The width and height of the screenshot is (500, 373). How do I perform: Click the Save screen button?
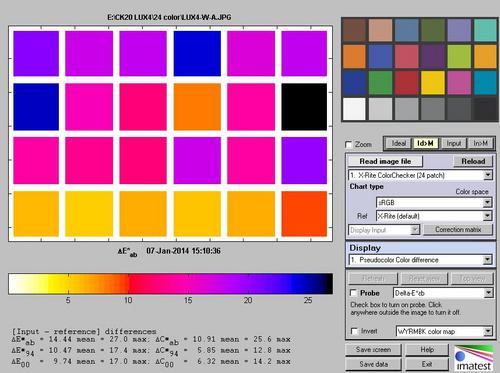pos(373,350)
